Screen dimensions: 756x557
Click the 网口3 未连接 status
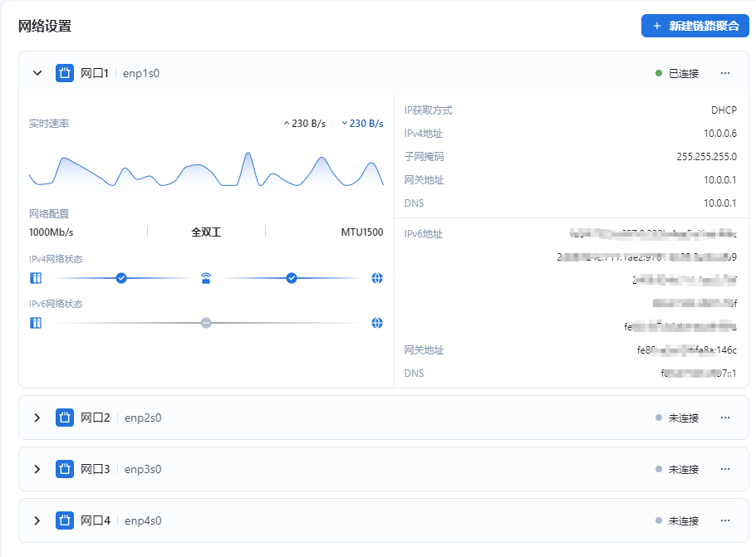click(677, 469)
